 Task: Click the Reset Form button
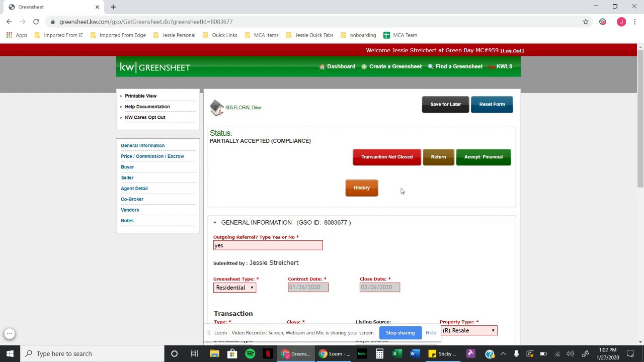click(492, 105)
